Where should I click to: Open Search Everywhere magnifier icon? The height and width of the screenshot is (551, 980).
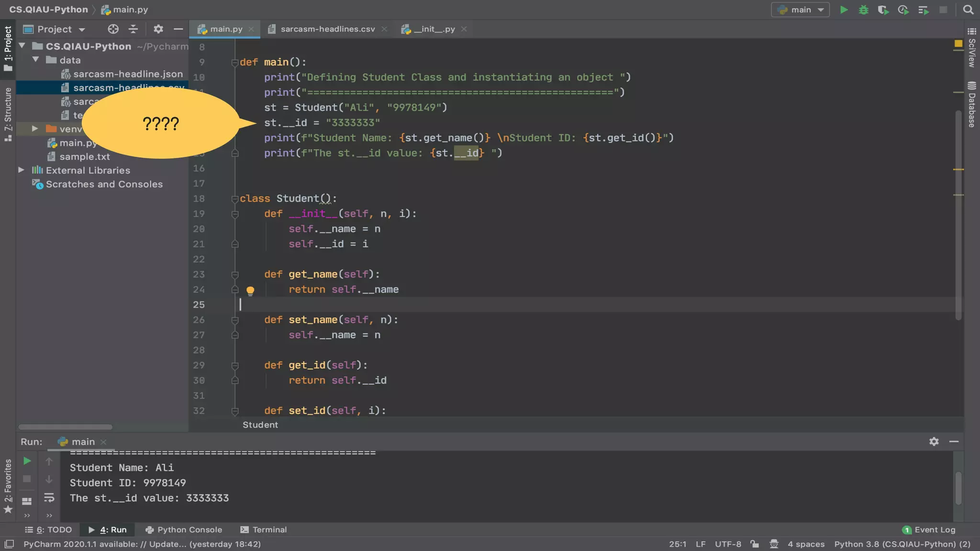point(968,10)
